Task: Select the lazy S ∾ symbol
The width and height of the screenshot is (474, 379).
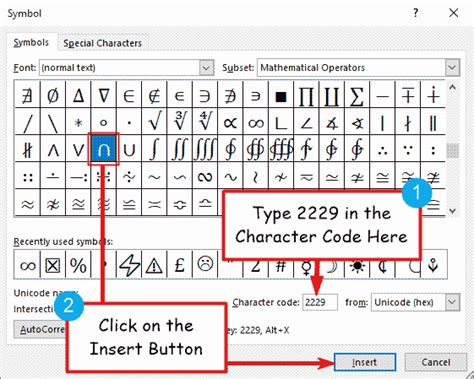Action: point(205,176)
